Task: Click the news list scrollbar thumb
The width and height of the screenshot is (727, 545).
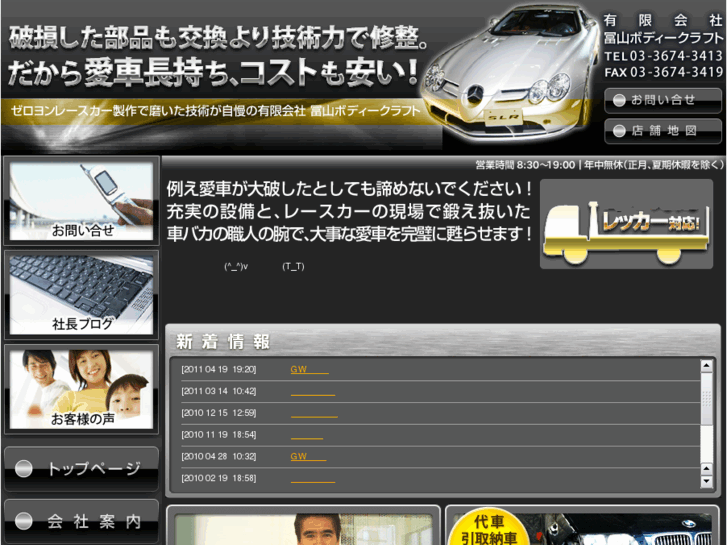Action: [706, 398]
